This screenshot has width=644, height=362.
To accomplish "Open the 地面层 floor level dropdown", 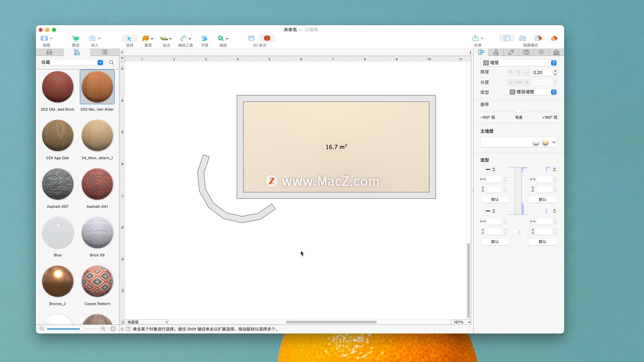I will click(x=147, y=322).
